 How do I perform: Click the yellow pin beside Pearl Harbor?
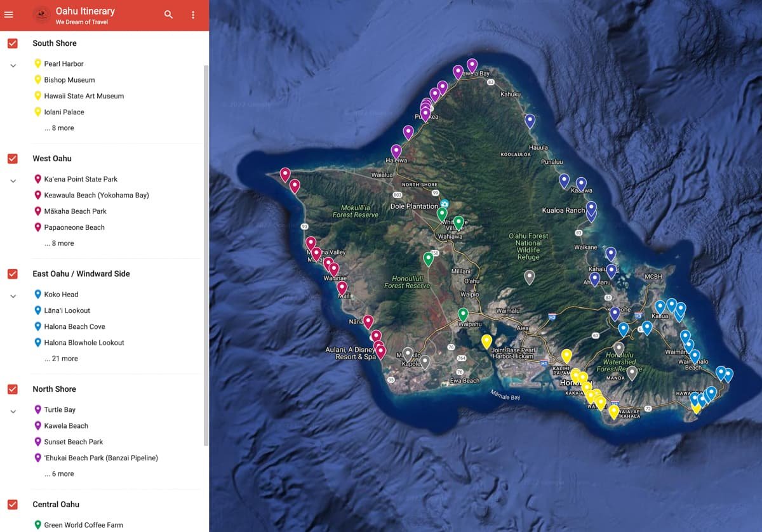pyautogui.click(x=37, y=63)
